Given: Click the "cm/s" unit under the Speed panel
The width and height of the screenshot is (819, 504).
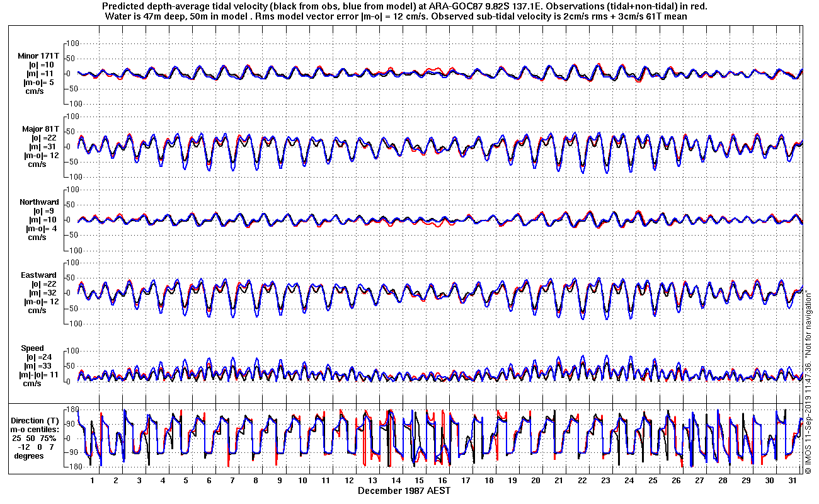Looking at the screenshot, I should point(32,384).
